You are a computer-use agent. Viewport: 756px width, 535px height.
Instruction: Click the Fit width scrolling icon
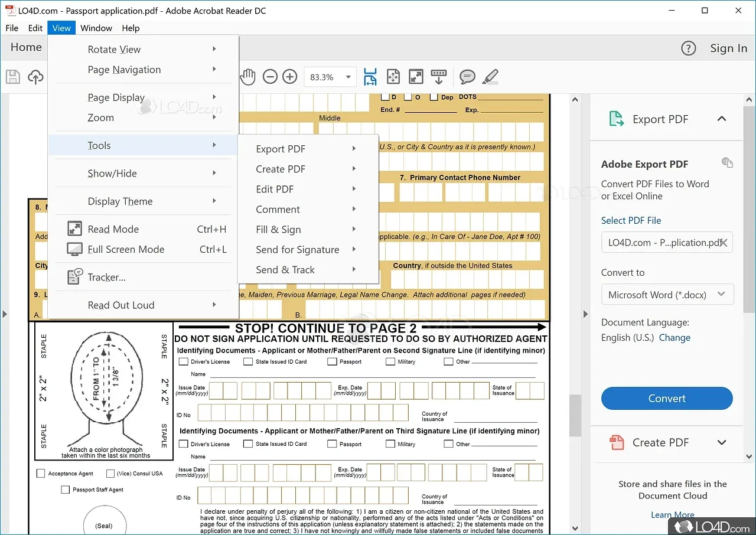(x=370, y=77)
